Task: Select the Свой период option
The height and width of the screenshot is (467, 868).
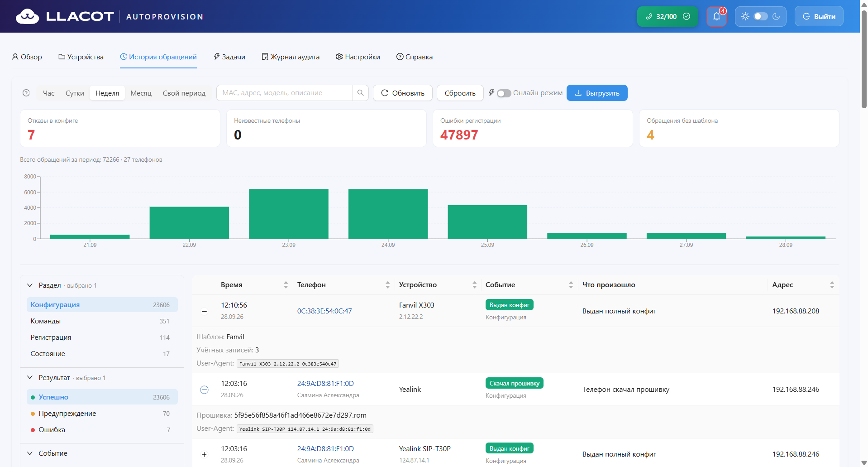Action: click(184, 93)
